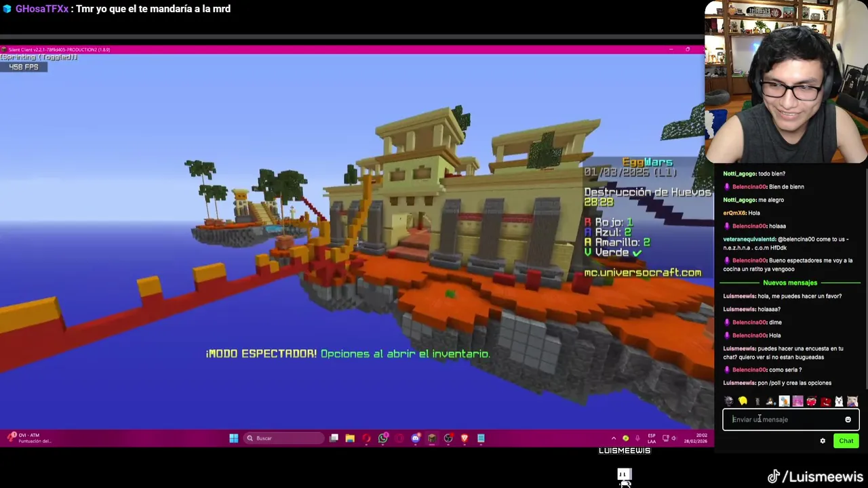Viewport: 868px width, 488px height.
Task: Click username veteranequivalentd in chat
Action: pos(749,239)
